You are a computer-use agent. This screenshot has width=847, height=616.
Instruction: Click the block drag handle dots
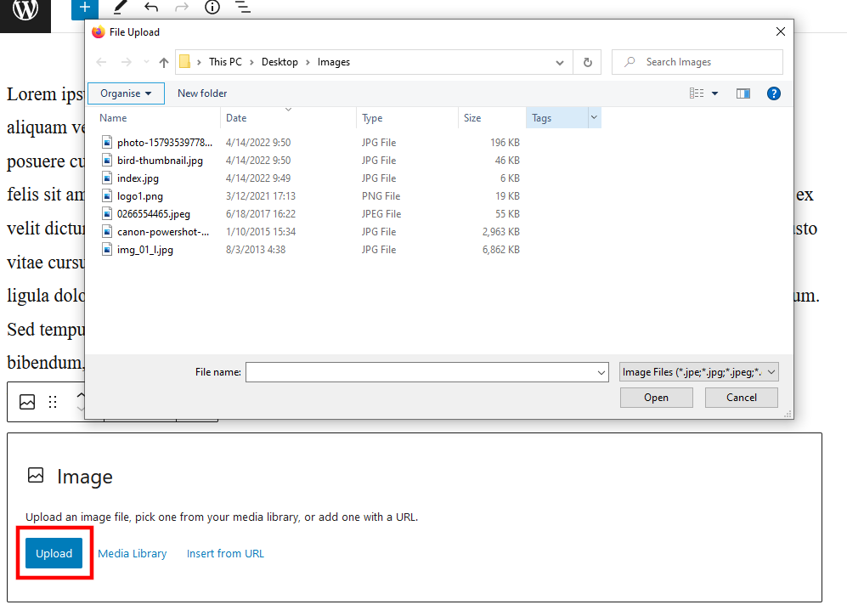point(53,402)
